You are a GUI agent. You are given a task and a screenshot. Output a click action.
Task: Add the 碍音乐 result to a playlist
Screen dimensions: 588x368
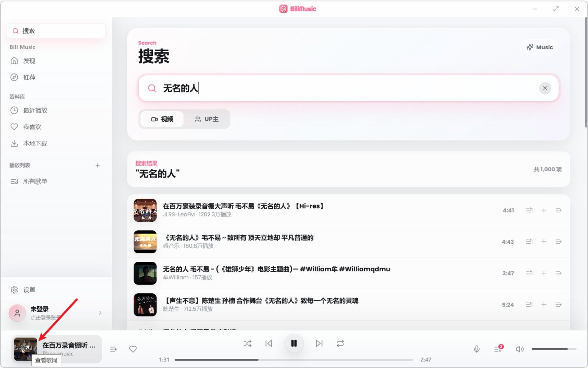(544, 242)
